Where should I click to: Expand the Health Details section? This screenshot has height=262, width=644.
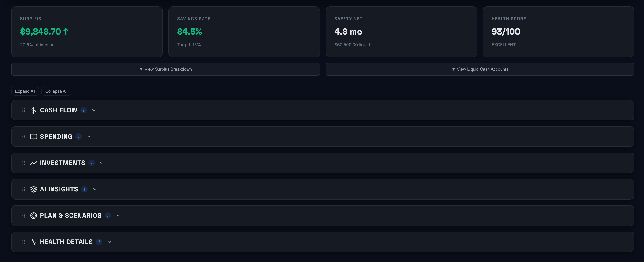[x=109, y=242]
